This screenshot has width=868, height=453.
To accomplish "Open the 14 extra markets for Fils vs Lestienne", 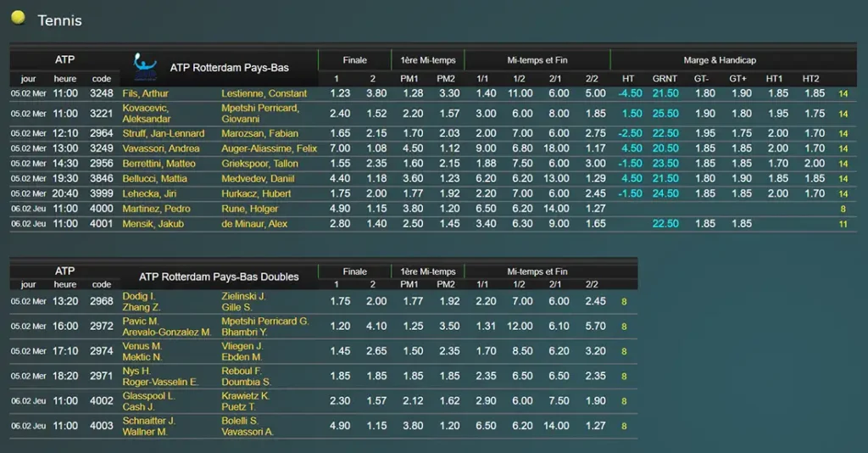I will tap(843, 94).
